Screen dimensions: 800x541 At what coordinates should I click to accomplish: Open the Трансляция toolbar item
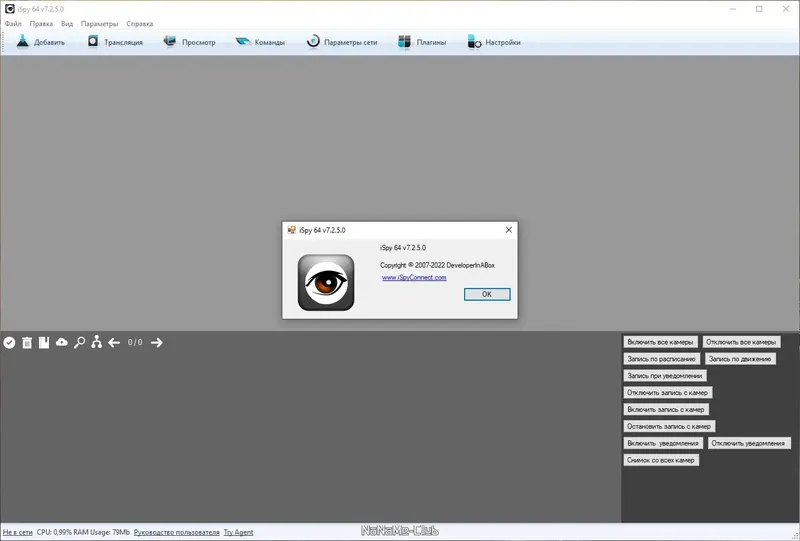pyautogui.click(x=115, y=42)
